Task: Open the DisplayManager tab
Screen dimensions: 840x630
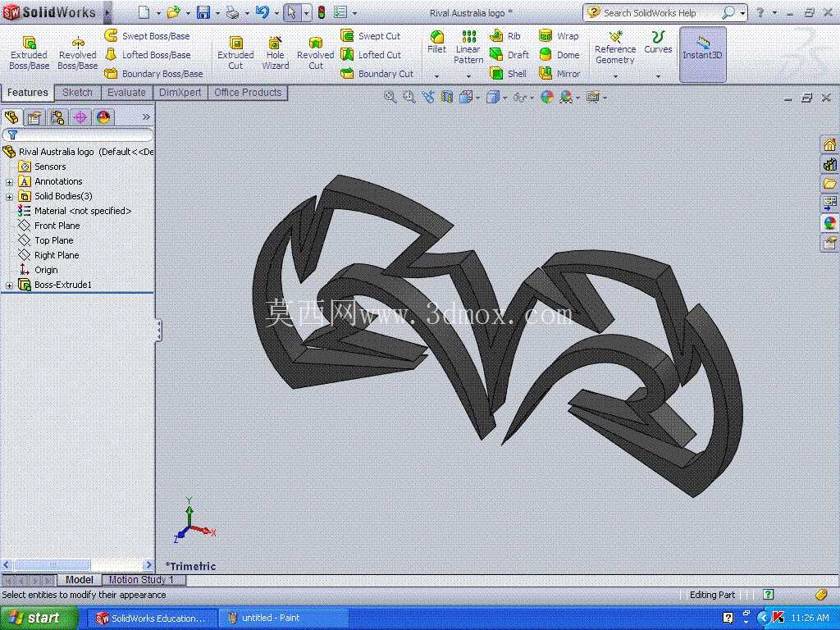Action: 103,116
